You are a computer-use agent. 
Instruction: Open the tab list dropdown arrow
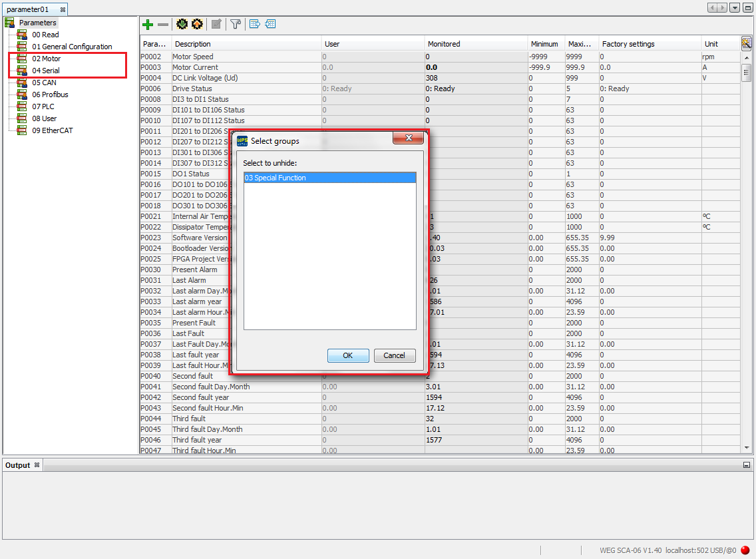tap(735, 7)
